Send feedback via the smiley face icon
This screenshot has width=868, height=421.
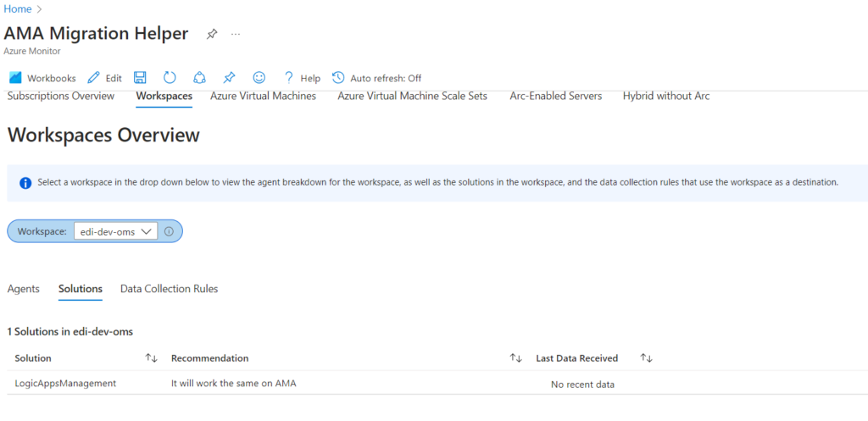259,78
